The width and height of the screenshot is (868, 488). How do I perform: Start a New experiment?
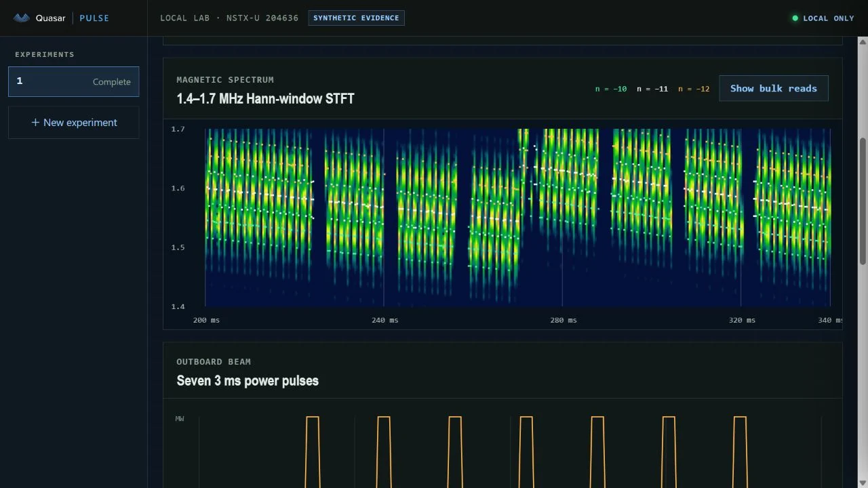74,123
